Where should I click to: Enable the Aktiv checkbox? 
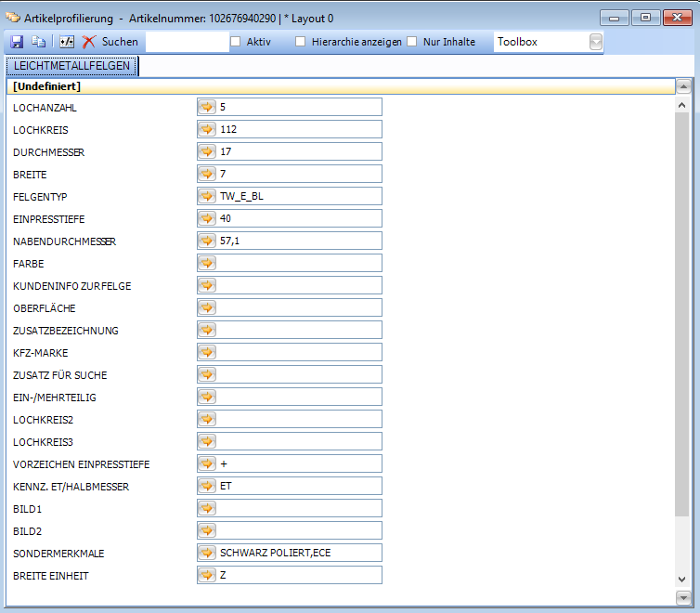pyautogui.click(x=236, y=42)
